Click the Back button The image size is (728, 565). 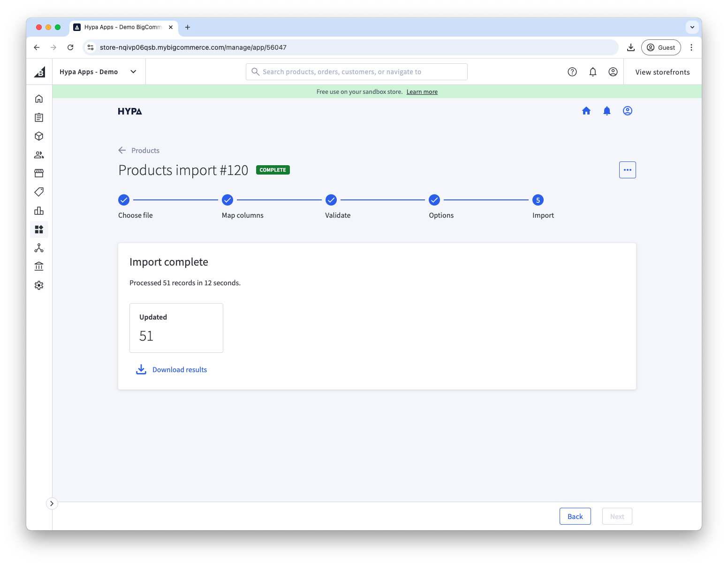coord(575,516)
